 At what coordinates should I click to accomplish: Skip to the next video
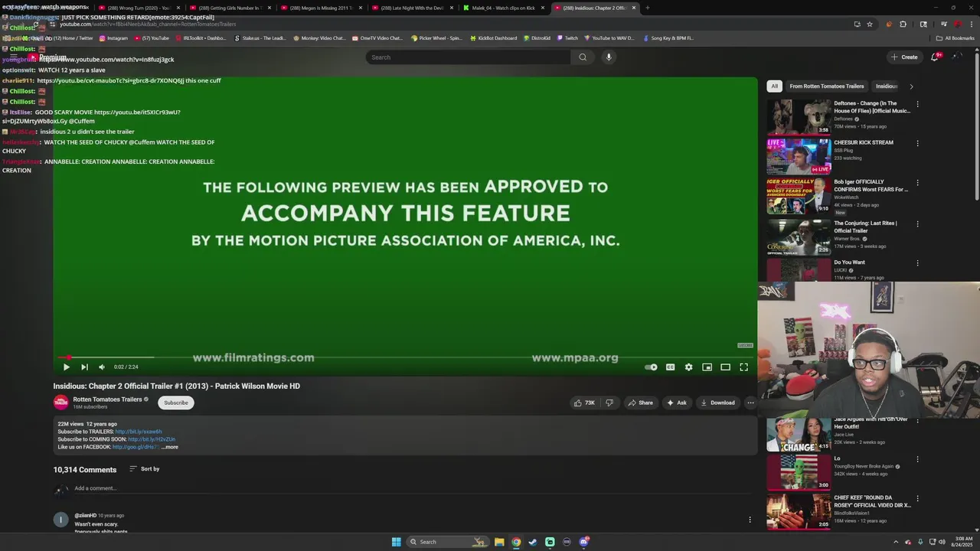point(84,367)
